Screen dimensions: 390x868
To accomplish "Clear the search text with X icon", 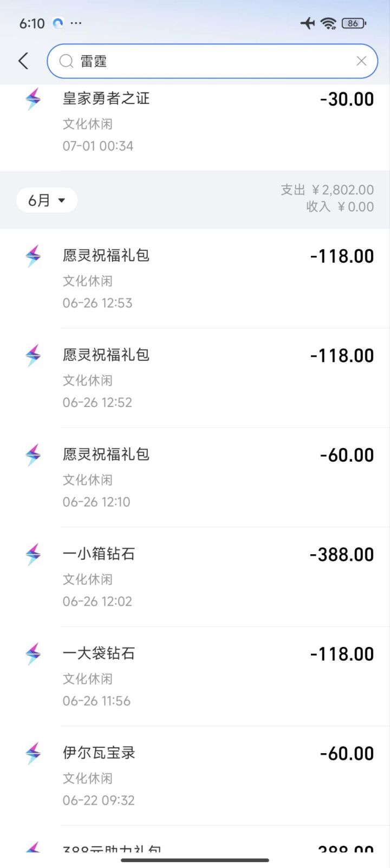I will 361,61.
